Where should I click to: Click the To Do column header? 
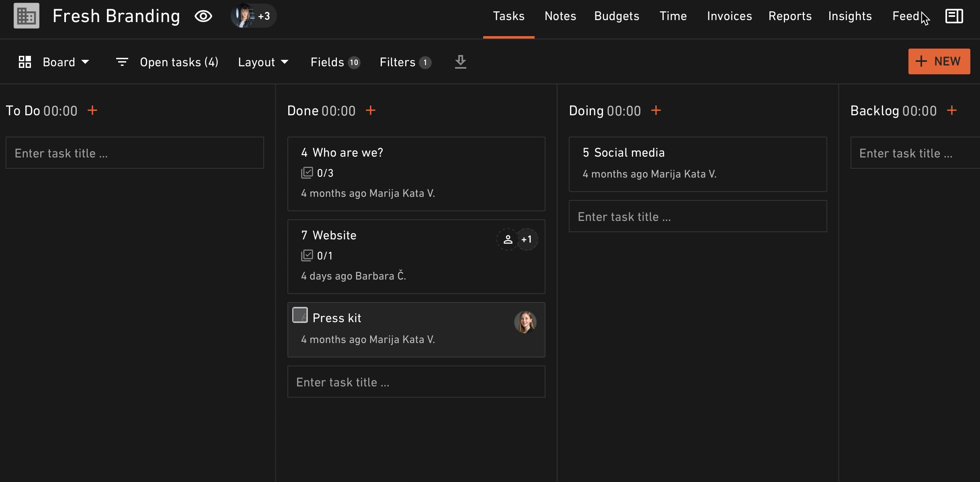tap(23, 110)
